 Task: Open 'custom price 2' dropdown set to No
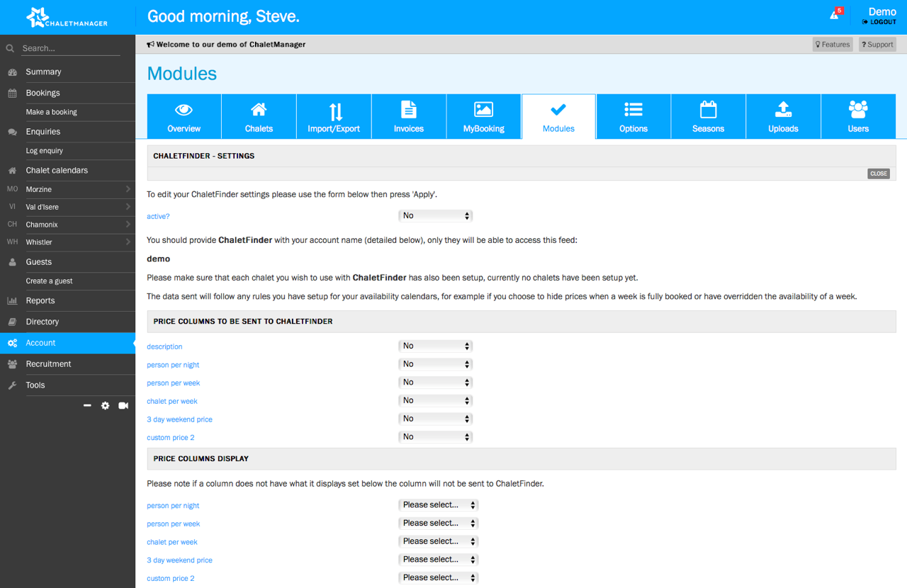tap(435, 437)
